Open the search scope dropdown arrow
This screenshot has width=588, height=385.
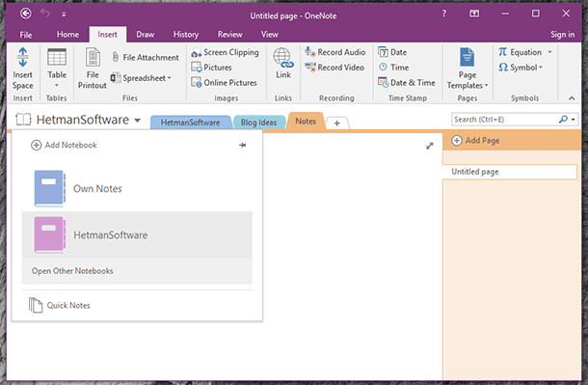[x=573, y=120]
